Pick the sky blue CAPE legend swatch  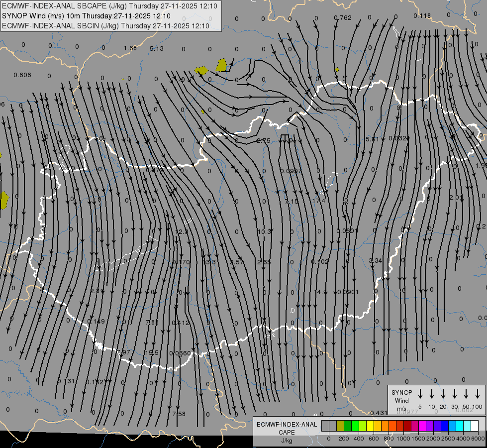pos(452,426)
